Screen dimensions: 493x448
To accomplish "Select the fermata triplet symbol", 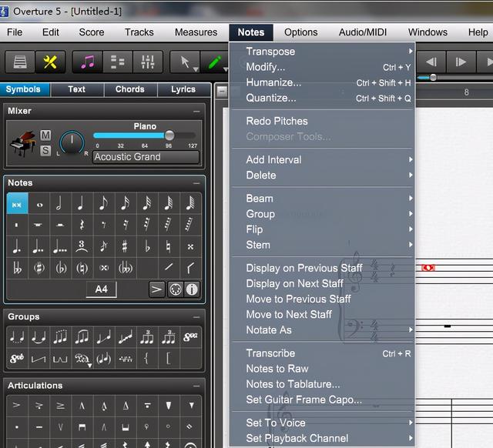I will tap(82, 246).
